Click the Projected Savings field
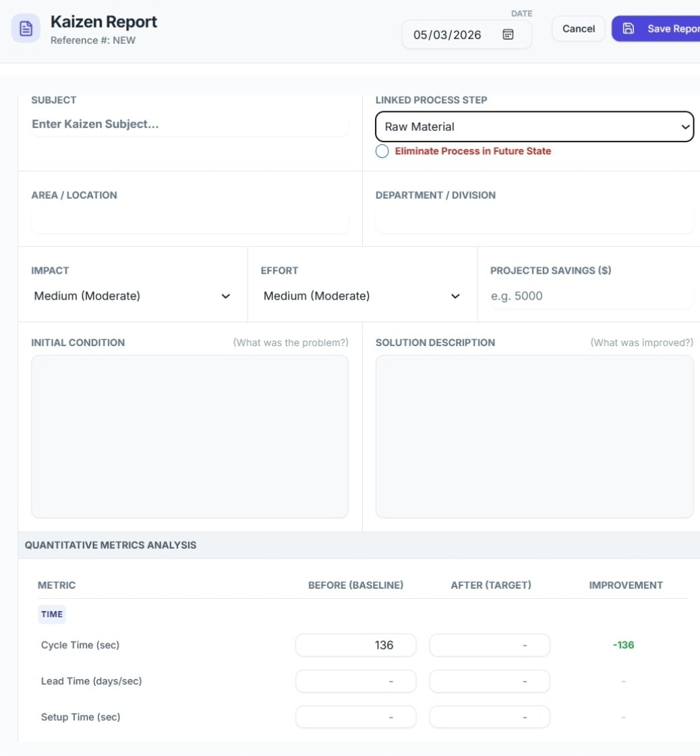700x756 pixels. 591,296
